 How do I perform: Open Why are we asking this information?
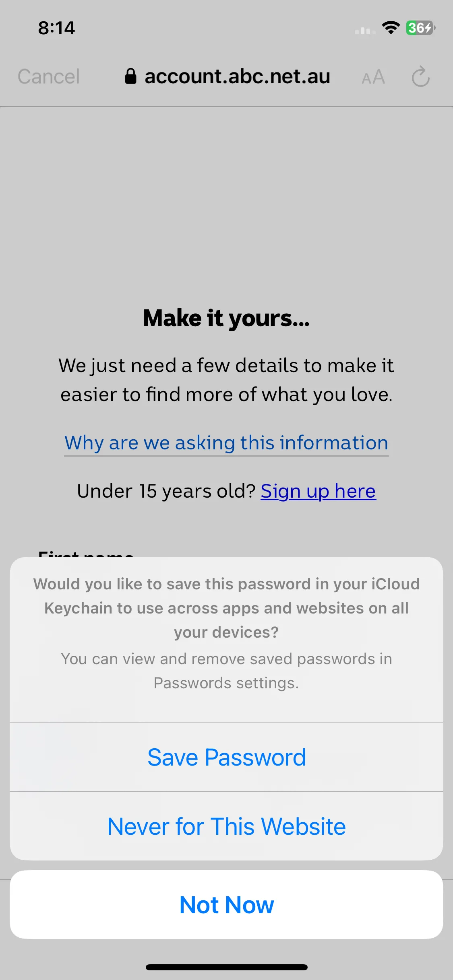226,443
